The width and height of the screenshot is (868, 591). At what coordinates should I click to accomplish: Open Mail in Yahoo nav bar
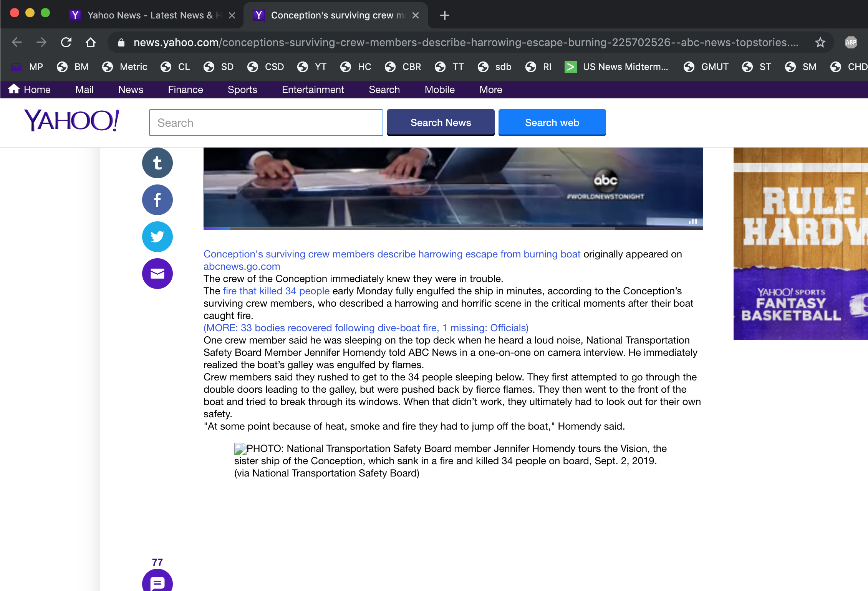[x=84, y=90]
